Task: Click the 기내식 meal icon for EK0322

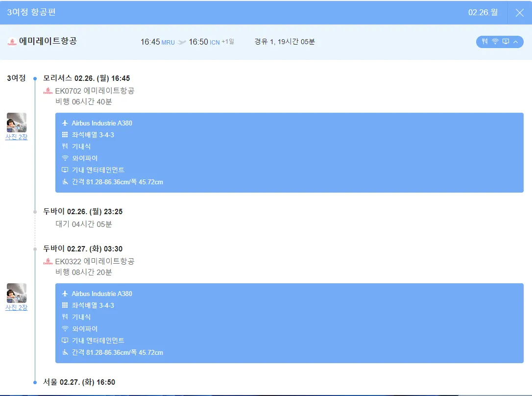Action: click(x=65, y=317)
